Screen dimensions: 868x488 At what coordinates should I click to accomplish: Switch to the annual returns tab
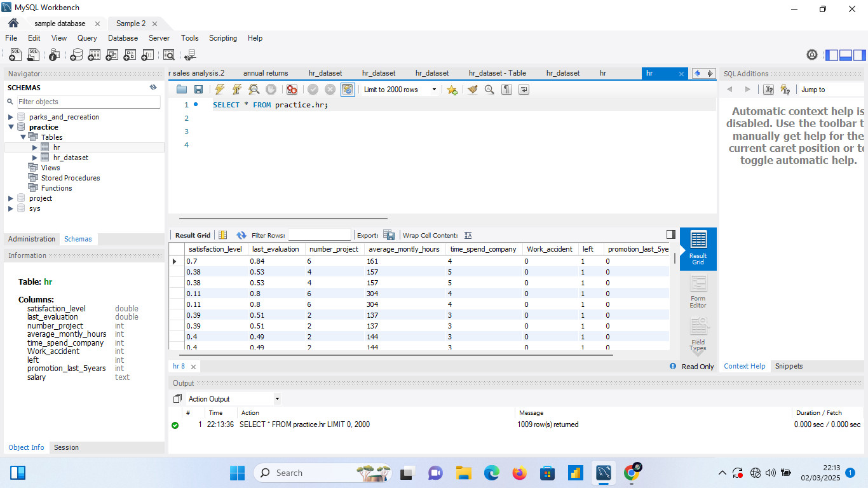tap(266, 73)
